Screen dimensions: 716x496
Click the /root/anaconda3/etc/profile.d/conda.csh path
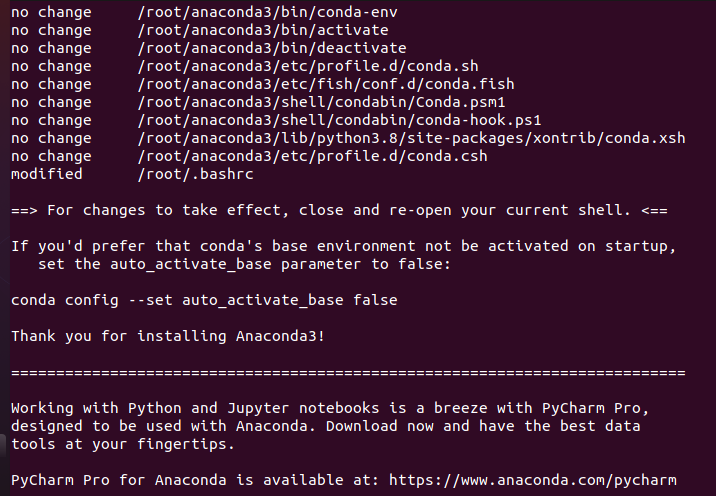click(312, 157)
